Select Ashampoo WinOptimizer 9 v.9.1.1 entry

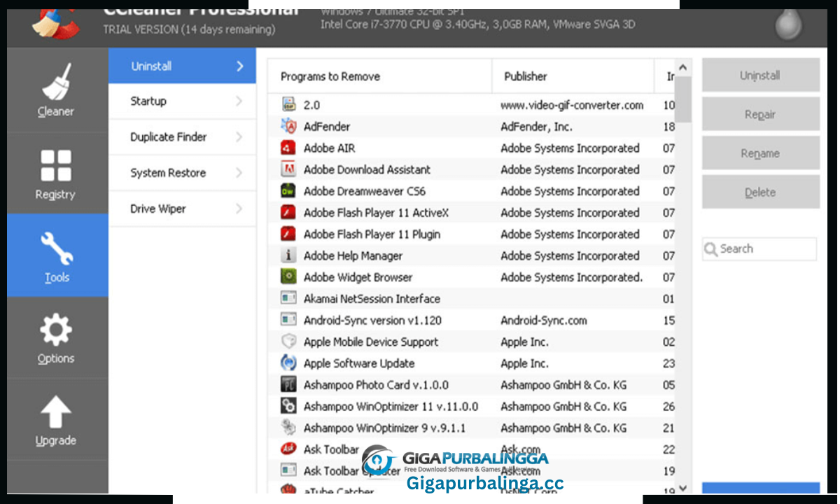click(x=384, y=428)
